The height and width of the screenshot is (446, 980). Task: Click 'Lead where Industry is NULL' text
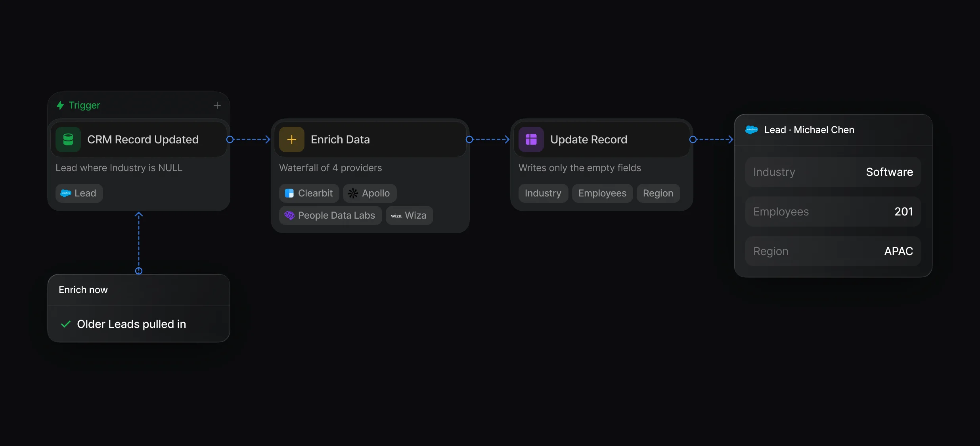(119, 168)
